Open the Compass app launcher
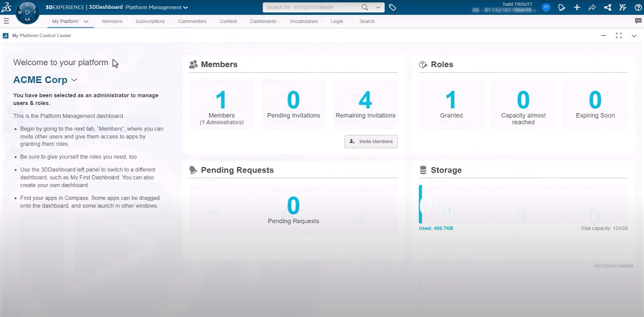Screen dimensions: 644x317 tap(27, 12)
